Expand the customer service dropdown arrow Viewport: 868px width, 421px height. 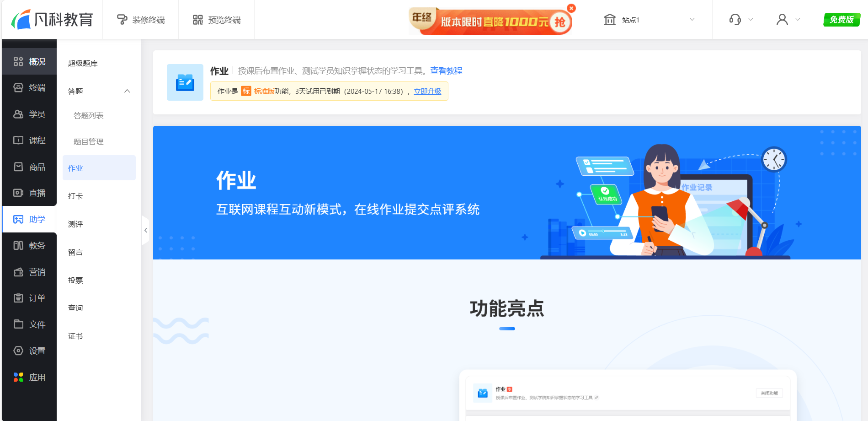(x=751, y=20)
